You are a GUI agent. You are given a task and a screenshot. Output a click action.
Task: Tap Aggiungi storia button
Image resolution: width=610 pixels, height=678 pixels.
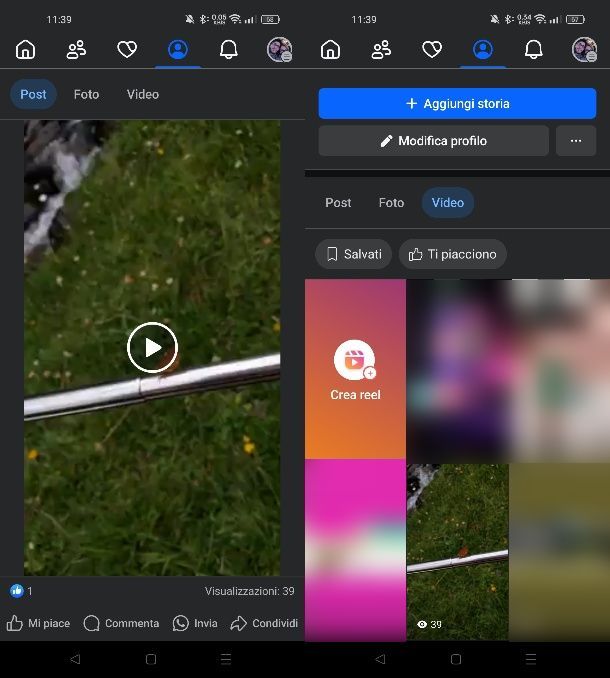pos(457,103)
